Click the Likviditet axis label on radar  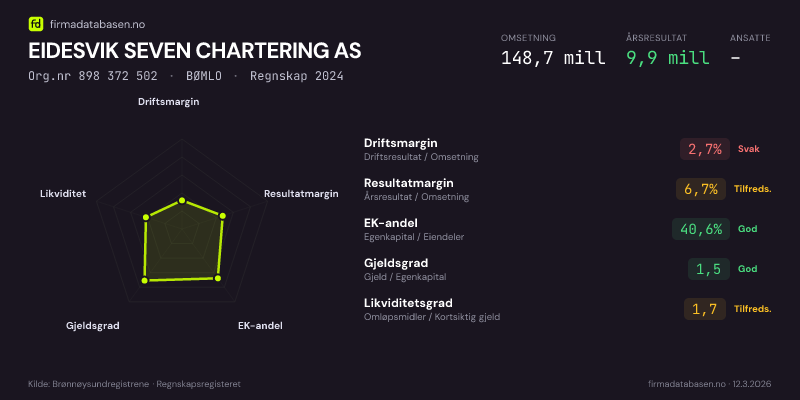63,194
